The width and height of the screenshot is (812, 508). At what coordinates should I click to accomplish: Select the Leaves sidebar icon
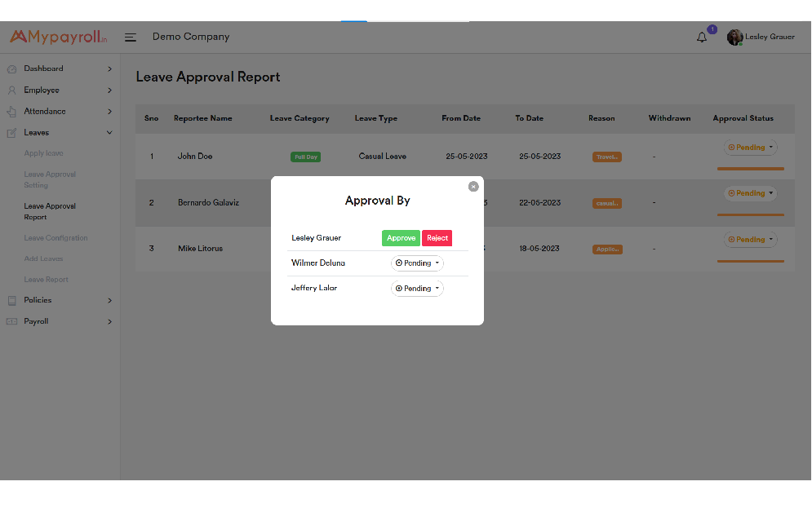(x=11, y=132)
